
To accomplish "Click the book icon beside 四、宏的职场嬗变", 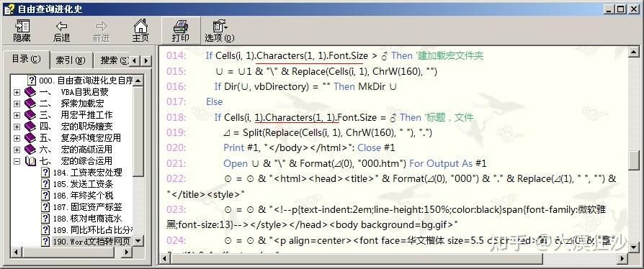I will click(30, 127).
